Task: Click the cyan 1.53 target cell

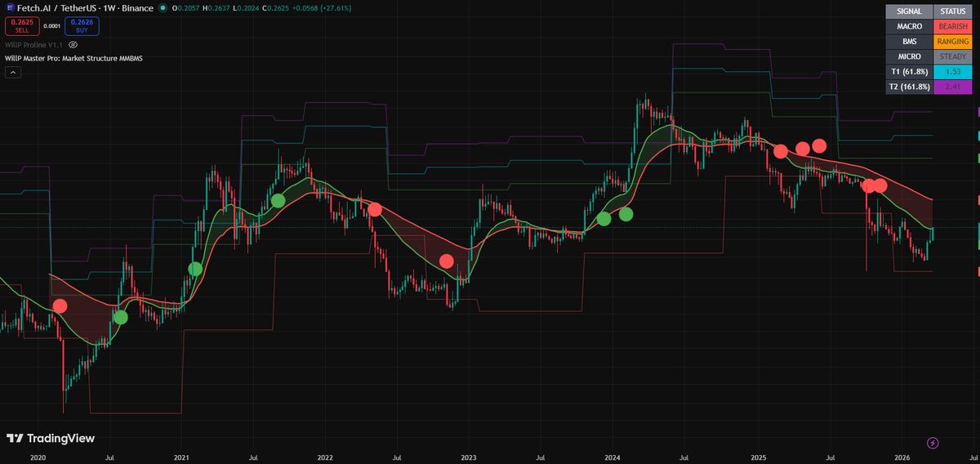Action: [953, 72]
